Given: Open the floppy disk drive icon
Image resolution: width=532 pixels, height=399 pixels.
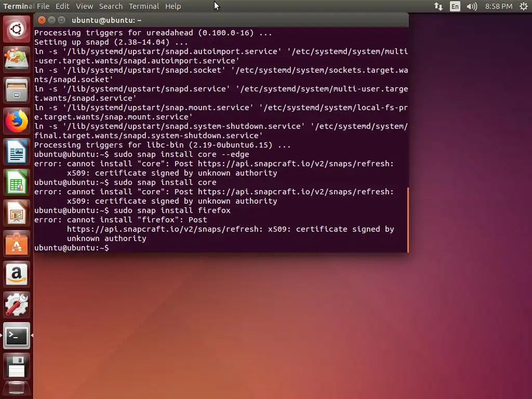Looking at the screenshot, I should point(16,366).
